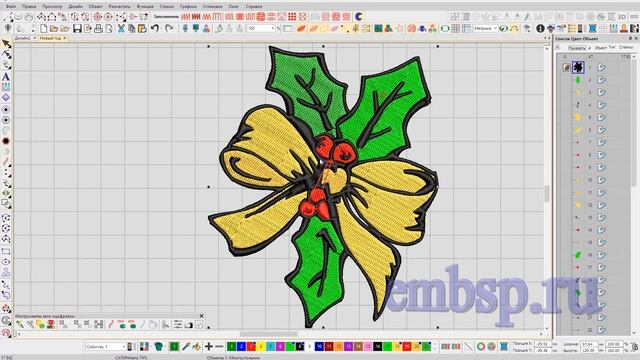Click the first red zigzag fill stitch icon
Viewport: 640px width, 360px height.
[186, 17]
